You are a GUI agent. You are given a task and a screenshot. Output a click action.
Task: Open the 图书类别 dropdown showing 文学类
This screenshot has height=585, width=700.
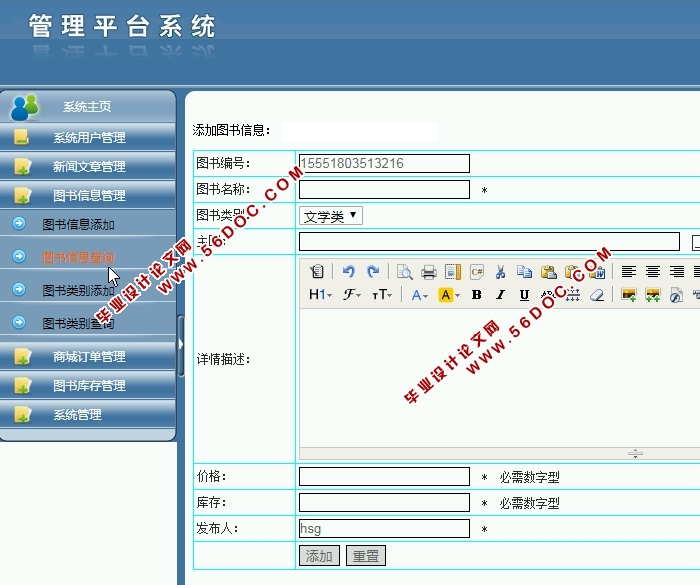(x=331, y=216)
